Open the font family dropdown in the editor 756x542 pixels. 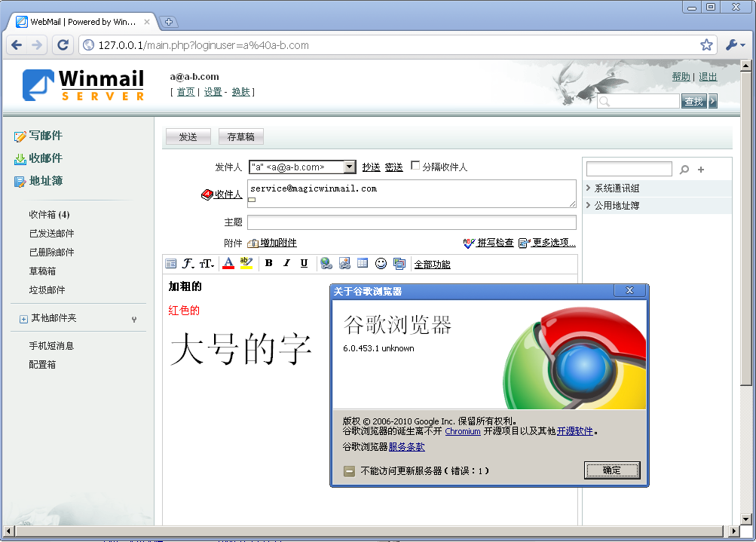tap(188, 263)
